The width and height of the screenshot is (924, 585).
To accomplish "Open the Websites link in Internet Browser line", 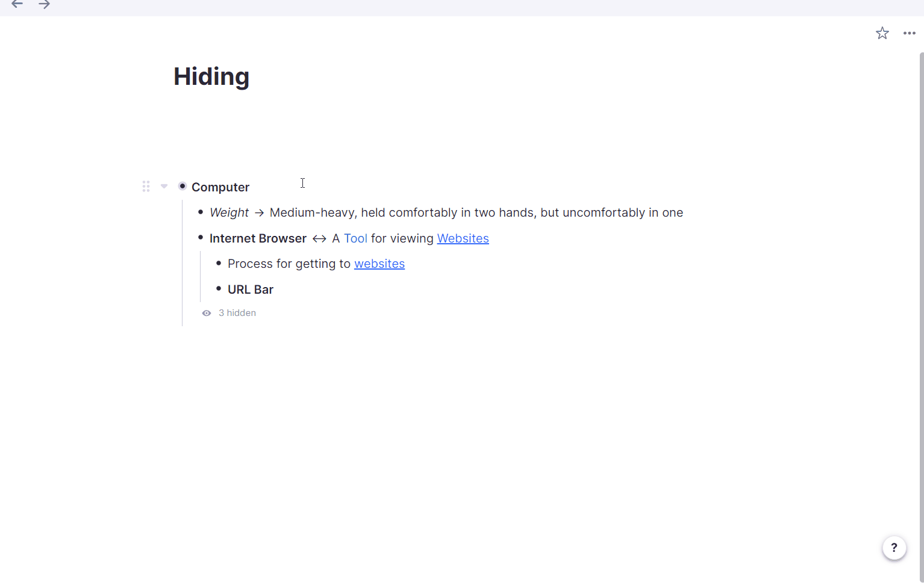I will coord(463,238).
